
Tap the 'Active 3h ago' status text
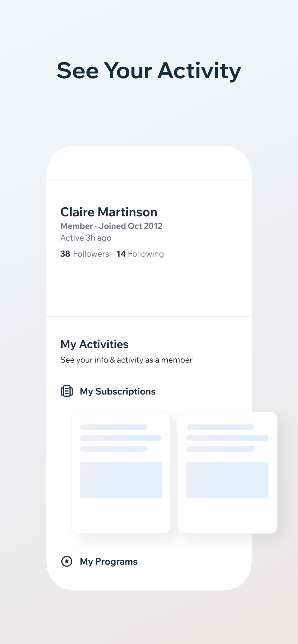click(x=86, y=238)
